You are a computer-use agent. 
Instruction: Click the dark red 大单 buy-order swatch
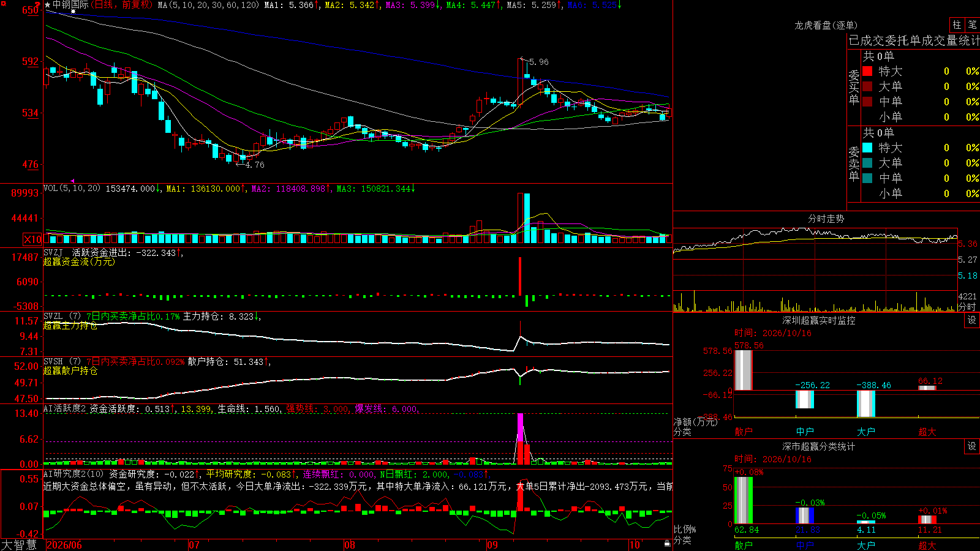[867, 86]
